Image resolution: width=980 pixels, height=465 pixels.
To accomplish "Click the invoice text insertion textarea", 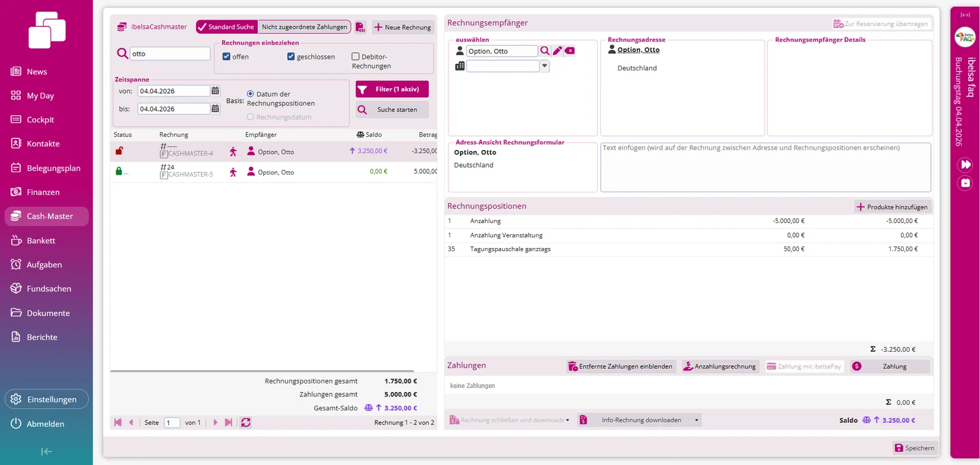I will coord(766,167).
